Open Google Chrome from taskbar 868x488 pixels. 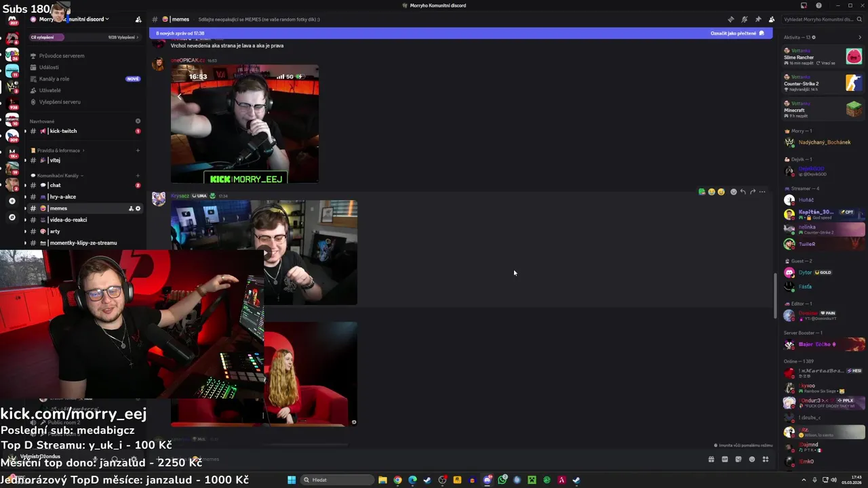click(397, 480)
